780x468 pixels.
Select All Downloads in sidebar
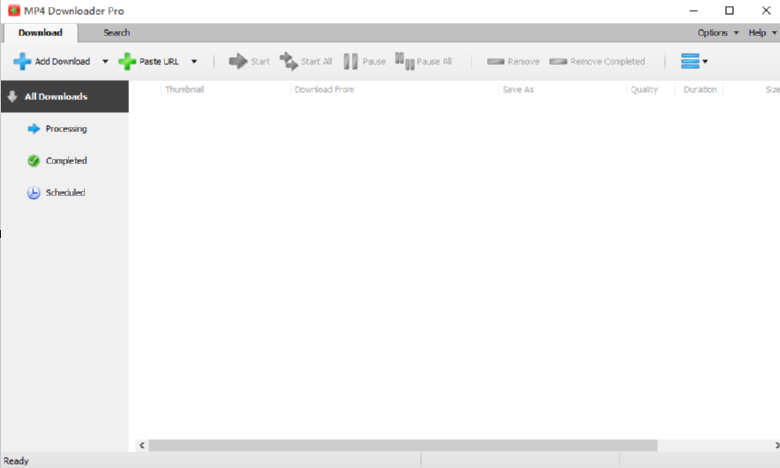pyautogui.click(x=65, y=96)
